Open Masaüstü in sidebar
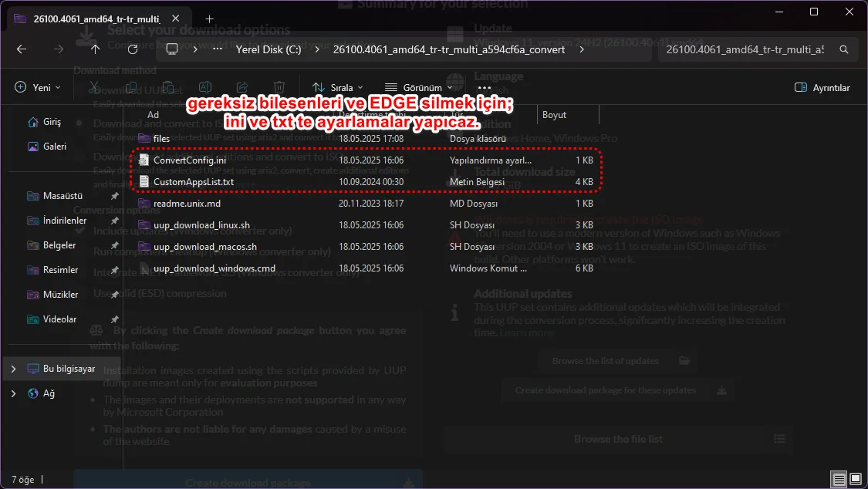The height and width of the screenshot is (489, 868). click(55, 196)
